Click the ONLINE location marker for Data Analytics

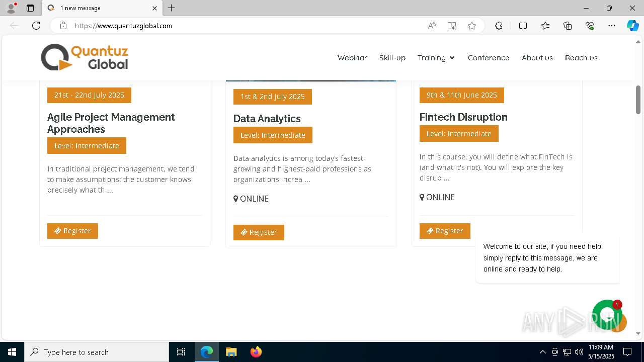click(x=251, y=199)
